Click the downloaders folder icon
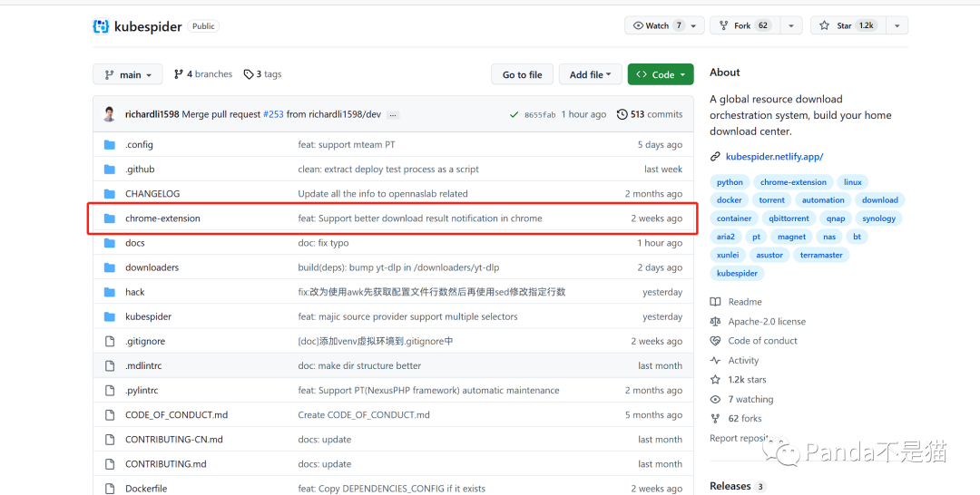 [x=110, y=267]
